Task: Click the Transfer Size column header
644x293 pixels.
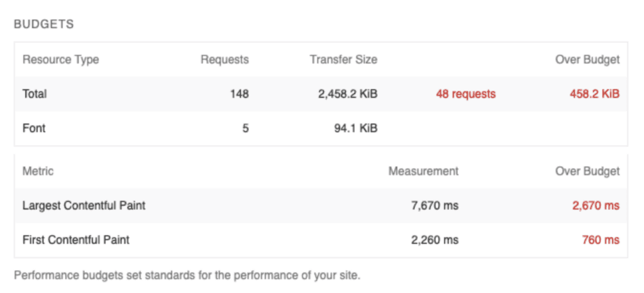Action: pos(343,60)
